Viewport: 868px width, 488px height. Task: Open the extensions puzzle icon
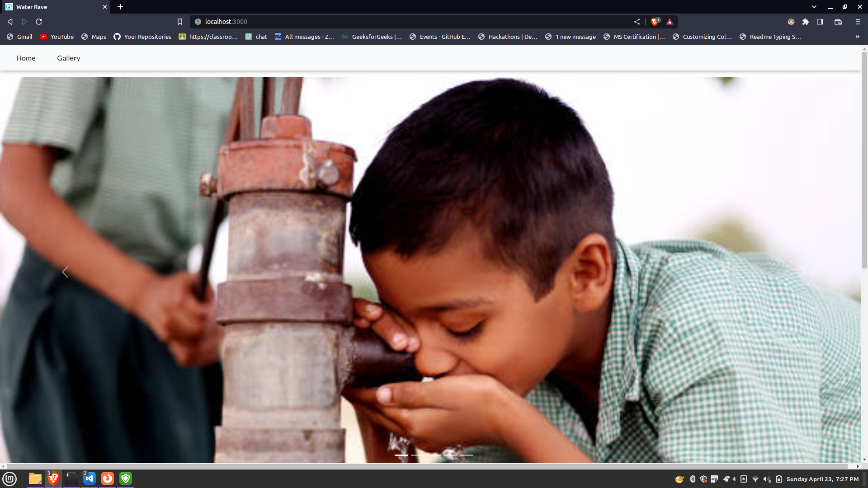(x=806, y=22)
